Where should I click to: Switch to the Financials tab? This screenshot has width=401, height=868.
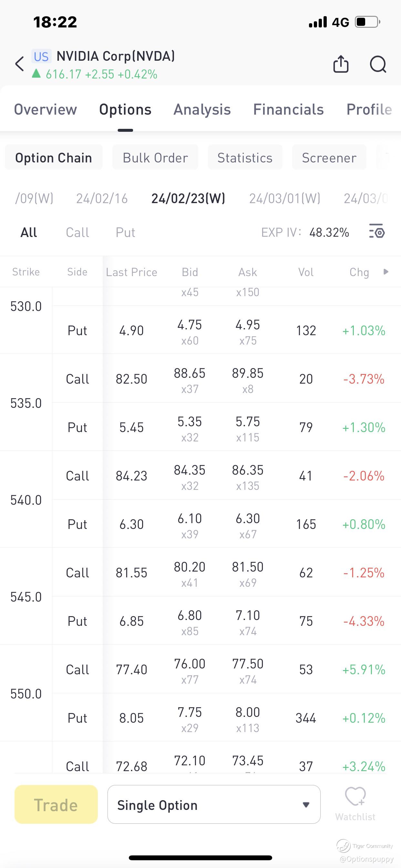[x=288, y=109]
